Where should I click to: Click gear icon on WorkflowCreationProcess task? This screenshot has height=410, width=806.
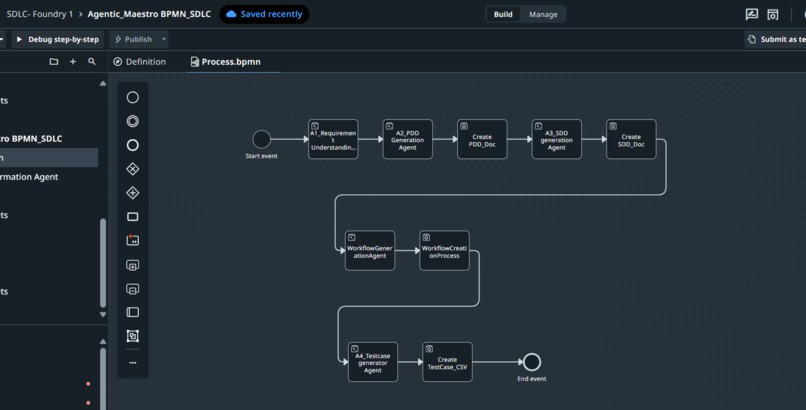pyautogui.click(x=427, y=238)
